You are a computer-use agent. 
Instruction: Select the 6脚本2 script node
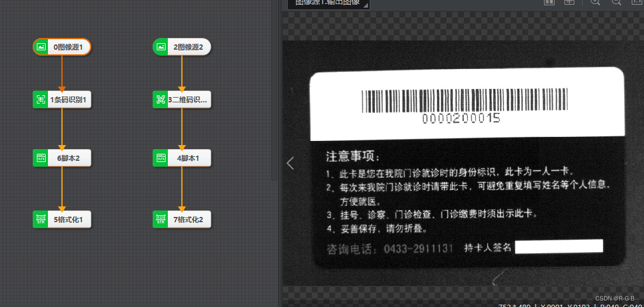[x=62, y=158]
